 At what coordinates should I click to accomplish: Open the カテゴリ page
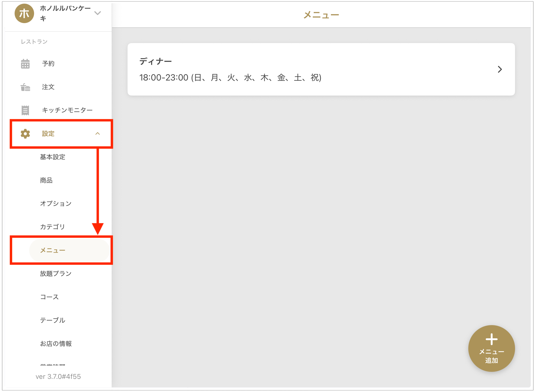pos(53,227)
